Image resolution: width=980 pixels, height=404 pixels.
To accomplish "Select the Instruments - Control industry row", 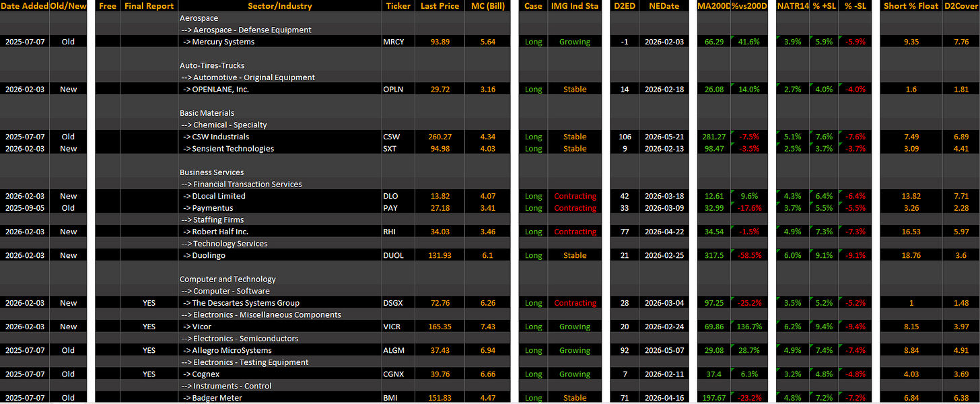I will (225, 386).
